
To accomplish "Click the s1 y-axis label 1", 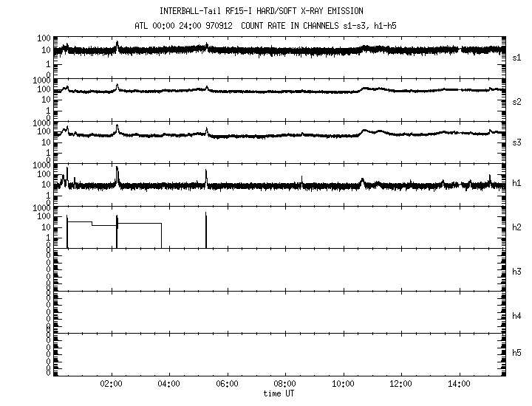I will point(48,64).
